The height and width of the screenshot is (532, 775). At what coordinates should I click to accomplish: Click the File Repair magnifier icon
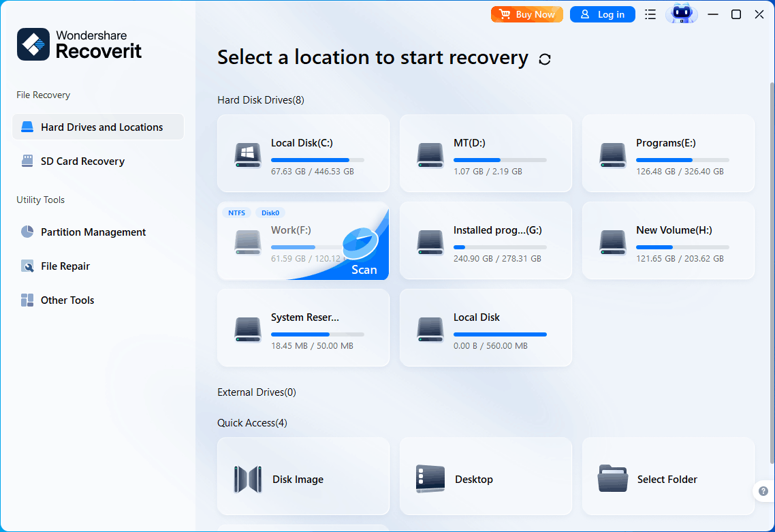tap(27, 266)
